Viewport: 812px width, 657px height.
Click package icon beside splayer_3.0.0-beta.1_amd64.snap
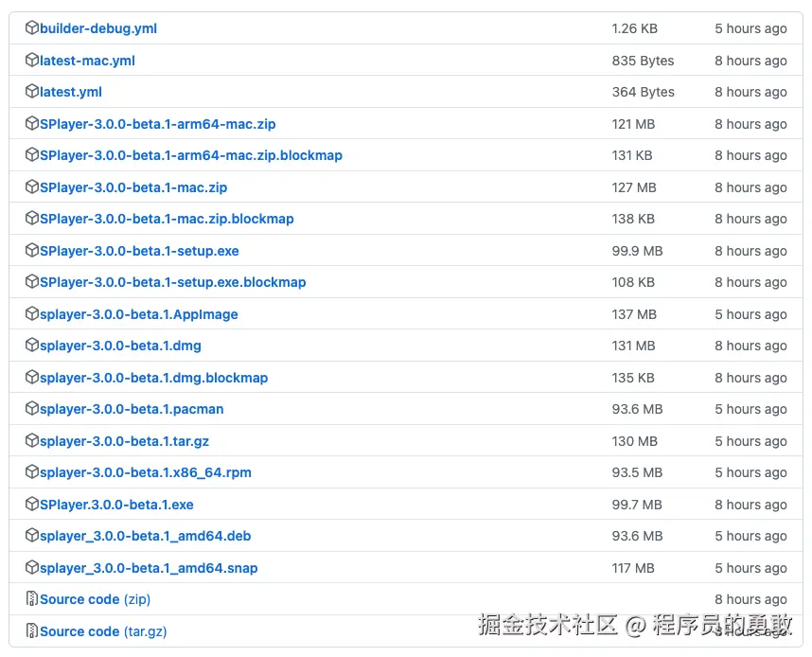coord(32,567)
